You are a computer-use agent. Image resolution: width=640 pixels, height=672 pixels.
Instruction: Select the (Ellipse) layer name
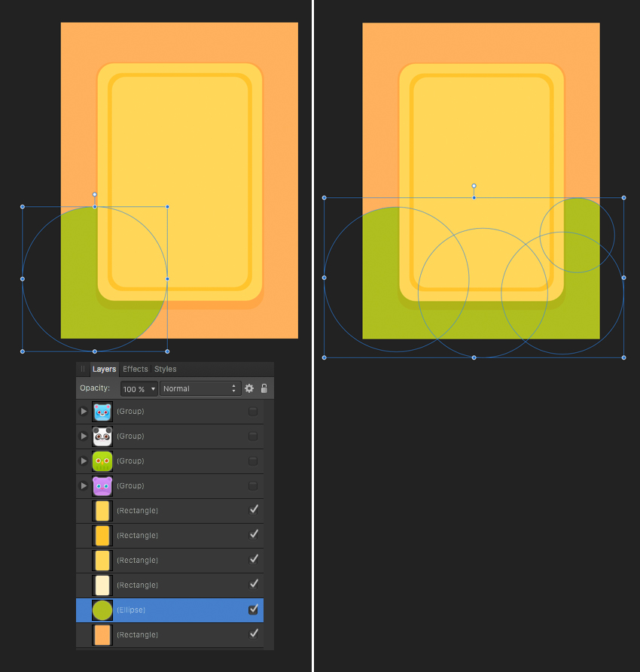pyautogui.click(x=131, y=610)
